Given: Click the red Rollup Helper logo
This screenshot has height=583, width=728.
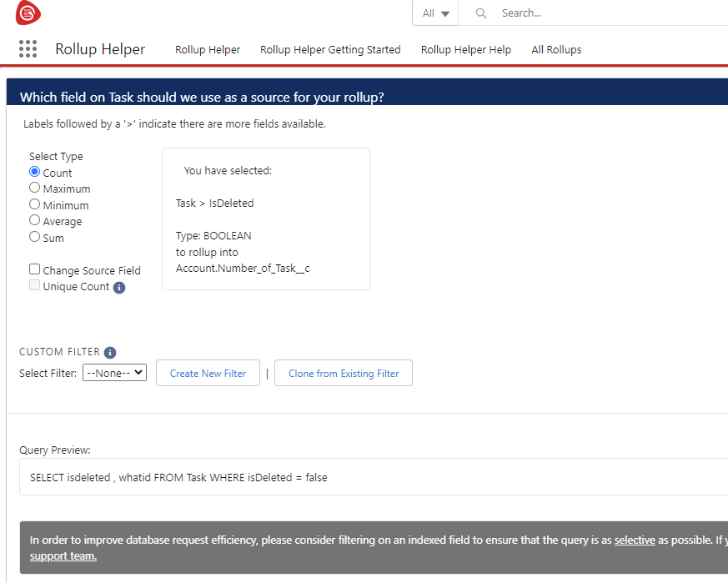Looking at the screenshot, I should click(x=28, y=13).
